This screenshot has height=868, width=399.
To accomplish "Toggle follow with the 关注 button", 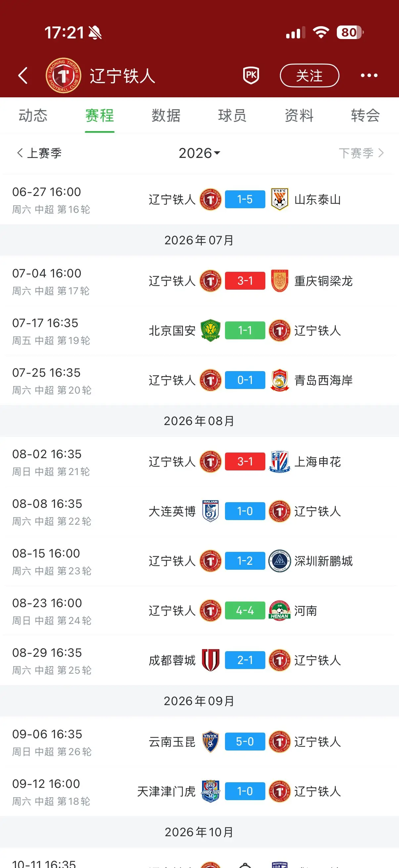I will point(309,75).
